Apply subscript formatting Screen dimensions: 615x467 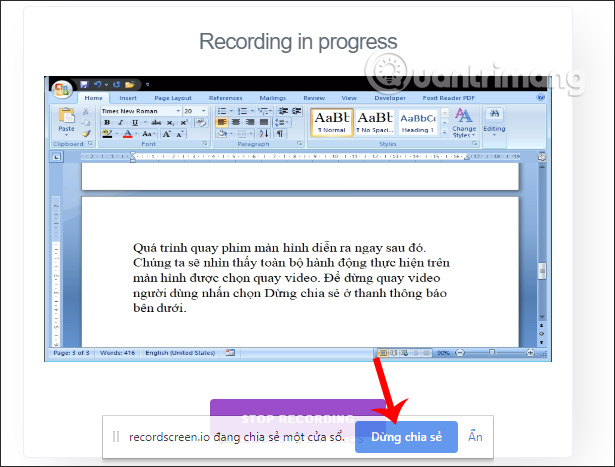point(170,122)
